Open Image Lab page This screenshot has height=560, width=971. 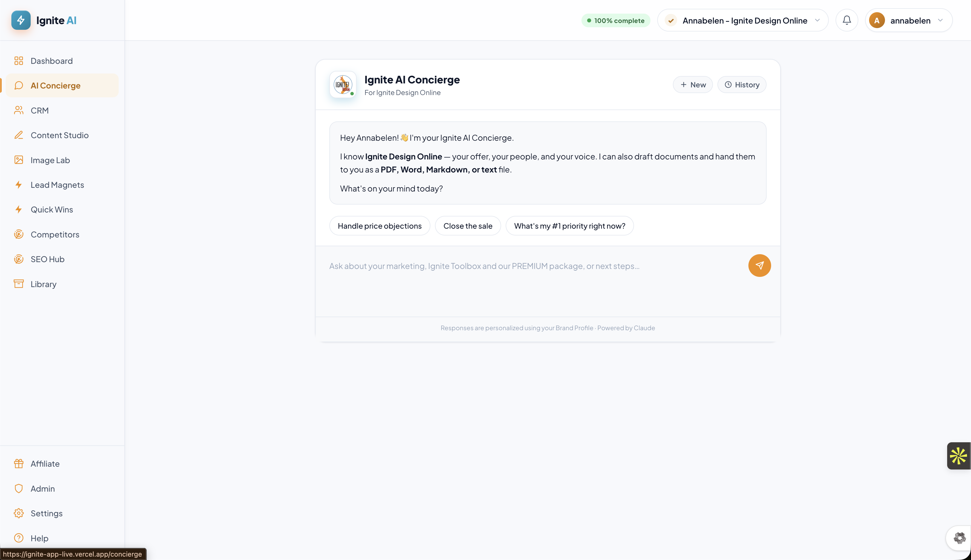click(62, 160)
